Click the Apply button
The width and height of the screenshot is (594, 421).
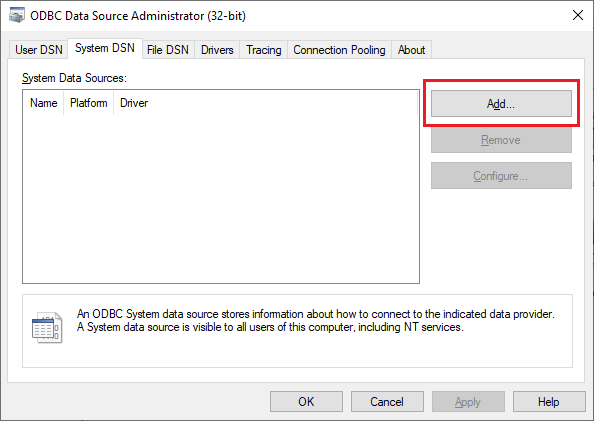pos(468,402)
